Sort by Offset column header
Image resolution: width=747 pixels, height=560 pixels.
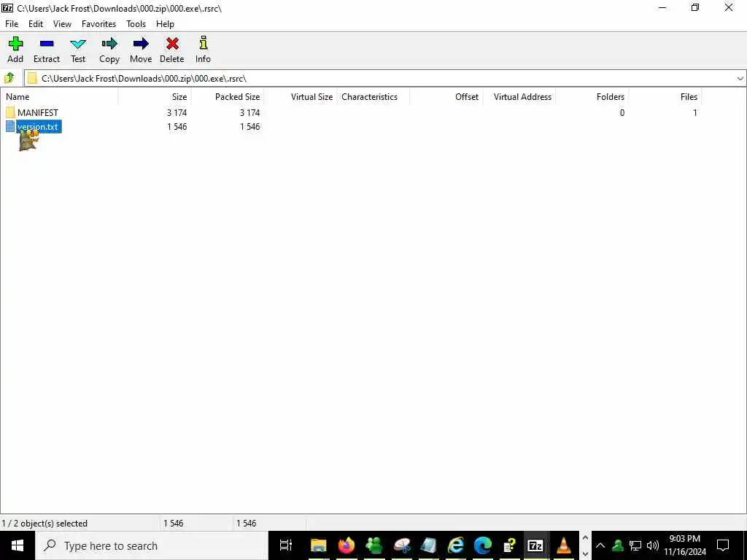[x=446, y=97]
